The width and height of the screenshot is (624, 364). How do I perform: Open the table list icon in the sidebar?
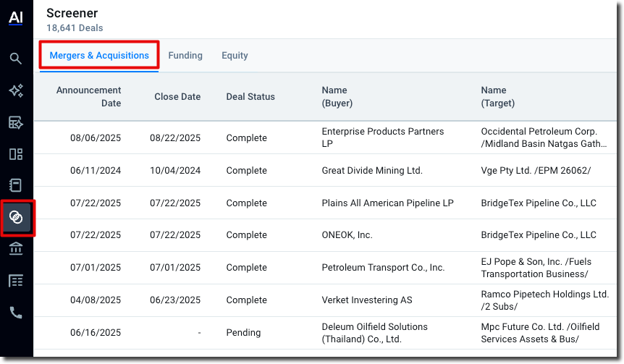coord(16,281)
